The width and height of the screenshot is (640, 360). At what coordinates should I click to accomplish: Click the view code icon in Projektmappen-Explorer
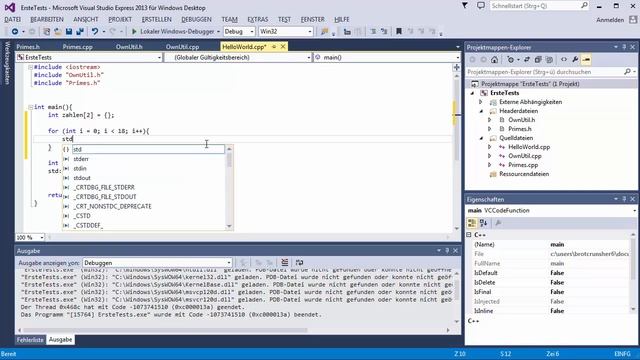click(564, 60)
